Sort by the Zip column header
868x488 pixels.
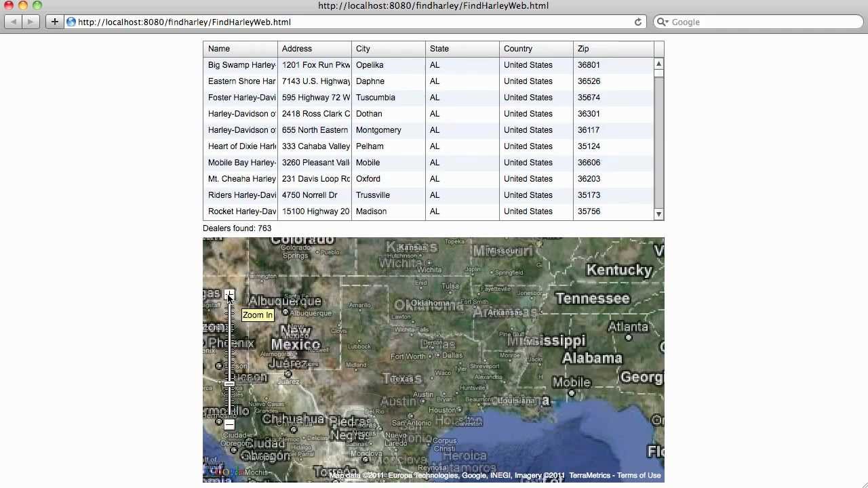tap(614, 49)
